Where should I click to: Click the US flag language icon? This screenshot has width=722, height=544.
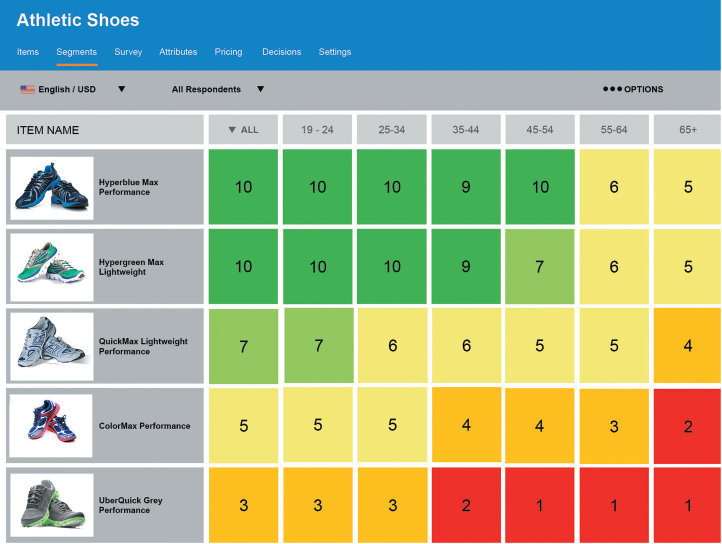pyautogui.click(x=27, y=89)
